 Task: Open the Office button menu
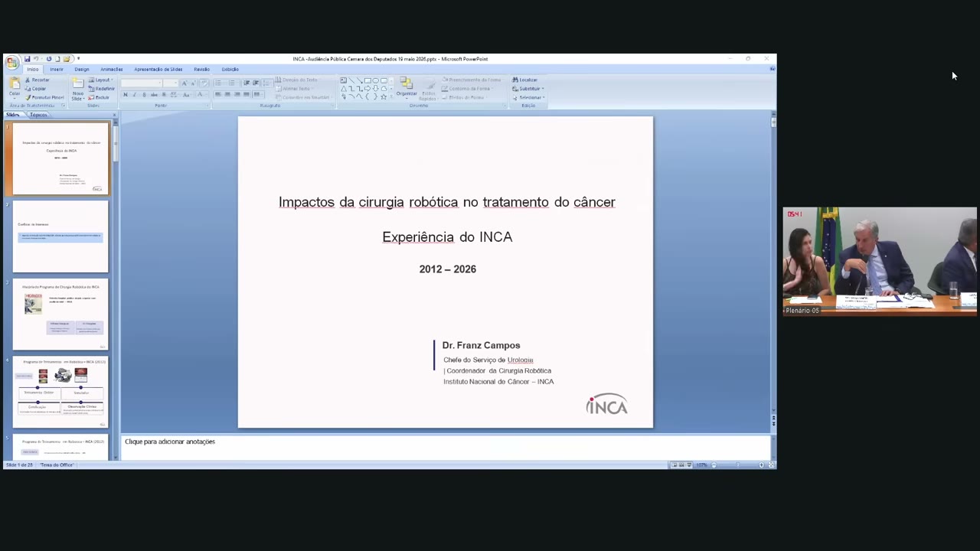[x=11, y=62]
